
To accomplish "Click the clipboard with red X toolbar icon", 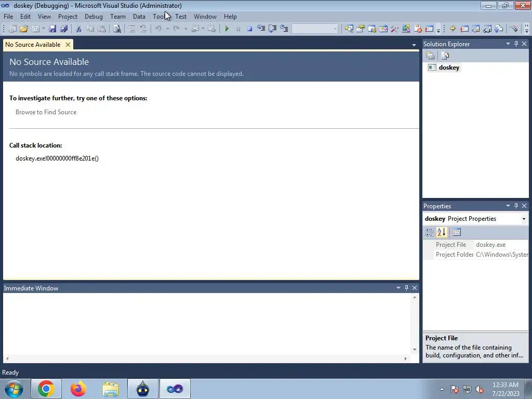I will click(x=418, y=29).
